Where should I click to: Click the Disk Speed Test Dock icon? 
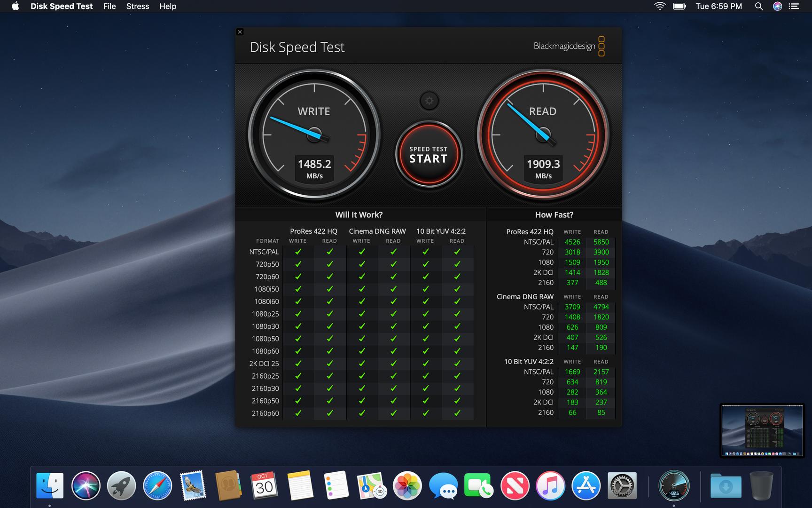[x=674, y=485]
